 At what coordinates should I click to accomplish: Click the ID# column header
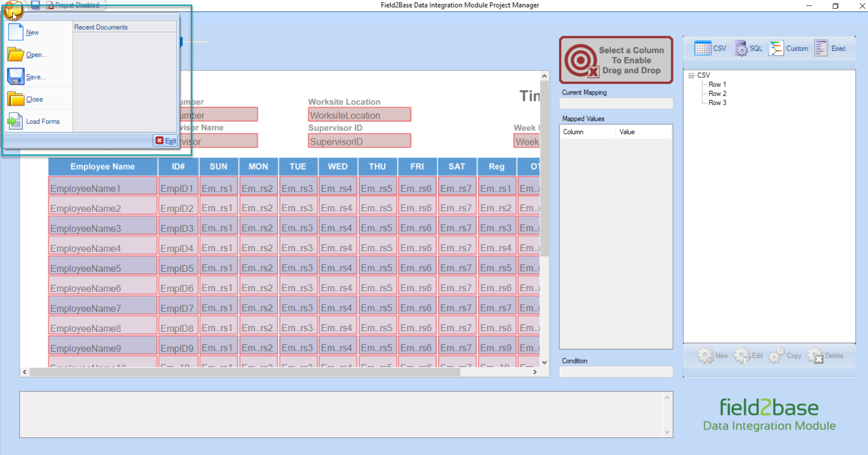(178, 167)
